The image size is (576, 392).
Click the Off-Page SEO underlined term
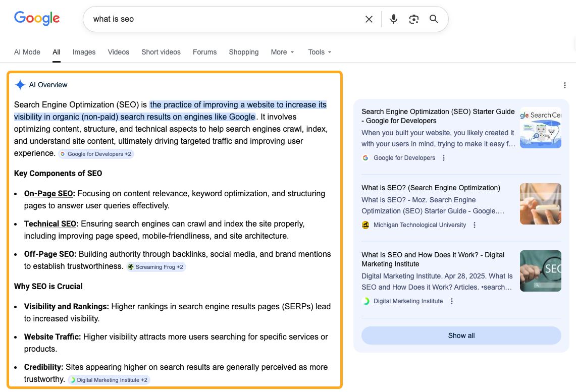[50, 254]
